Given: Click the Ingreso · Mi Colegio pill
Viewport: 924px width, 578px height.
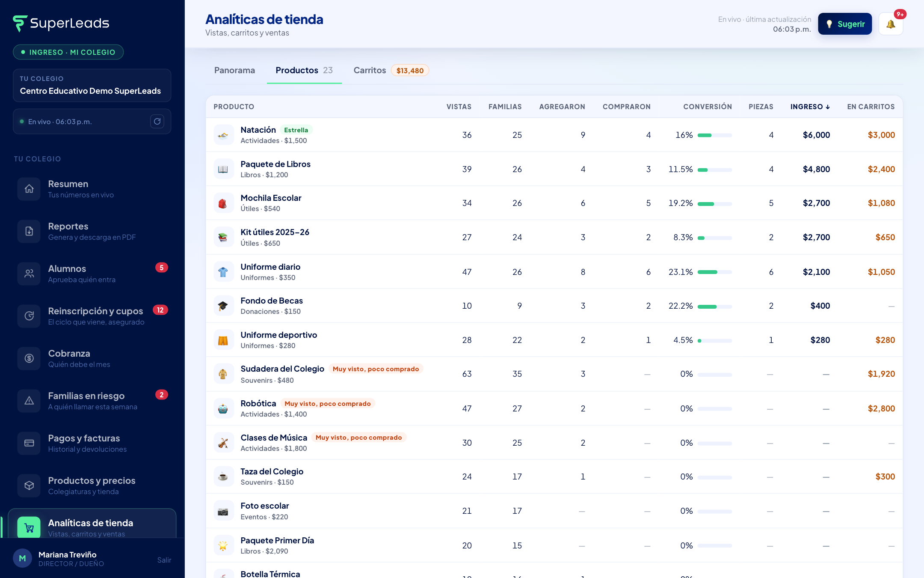Looking at the screenshot, I should point(68,52).
